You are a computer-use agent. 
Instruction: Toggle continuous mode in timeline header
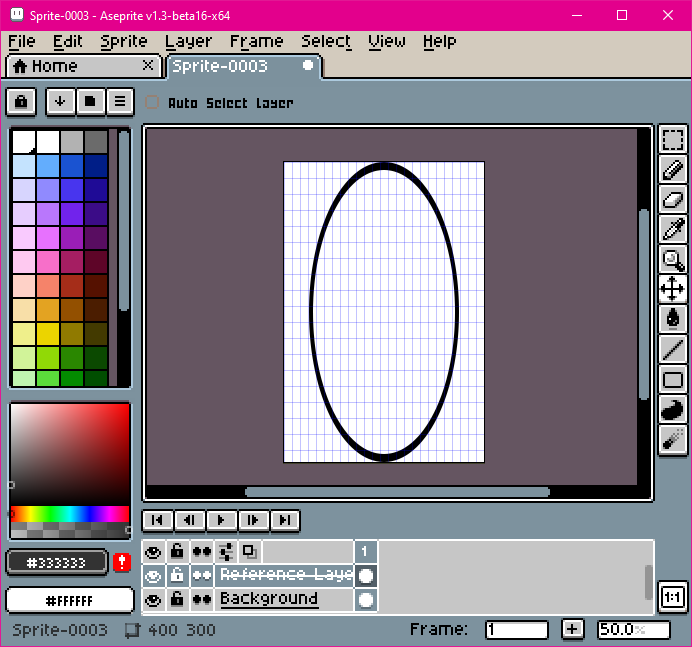(202, 552)
